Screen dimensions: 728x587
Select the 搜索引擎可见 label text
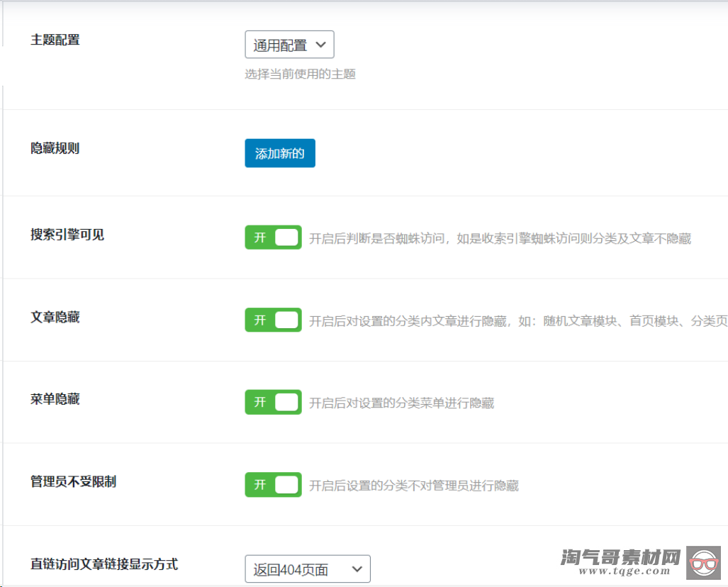click(67, 234)
